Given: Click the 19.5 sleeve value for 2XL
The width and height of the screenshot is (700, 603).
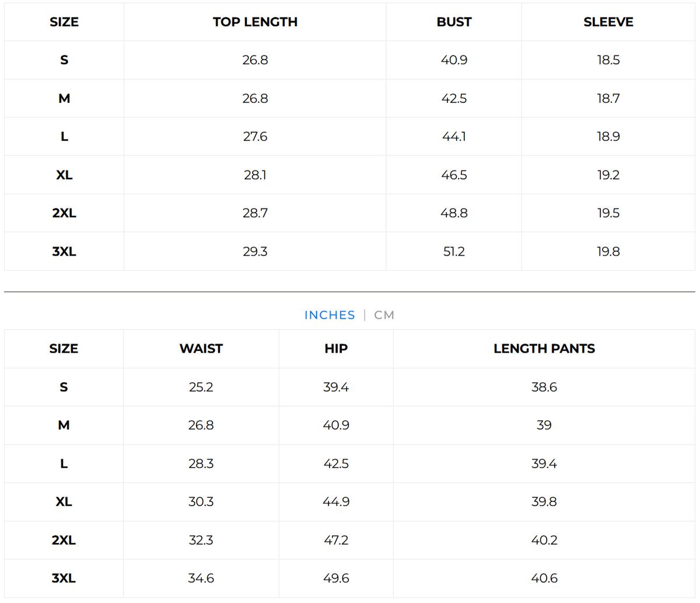Looking at the screenshot, I should click(608, 213).
